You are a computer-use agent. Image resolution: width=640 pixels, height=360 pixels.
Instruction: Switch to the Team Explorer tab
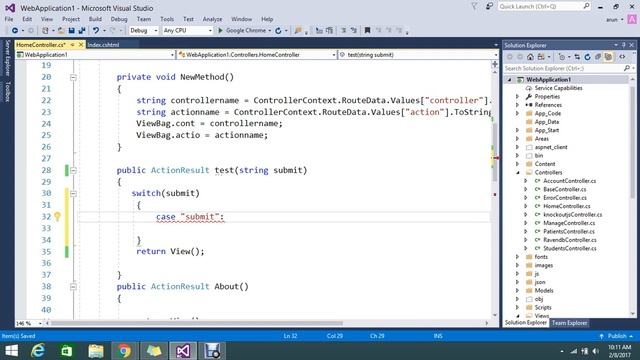(x=569, y=323)
